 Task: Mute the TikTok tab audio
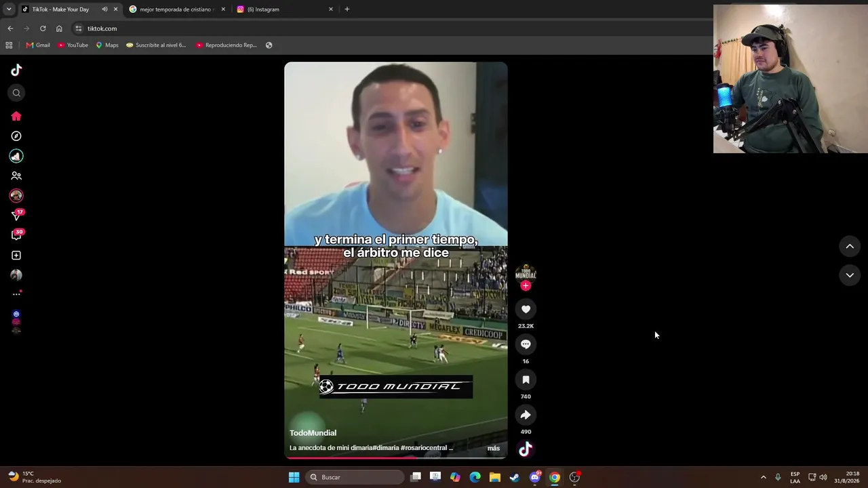pos(104,9)
